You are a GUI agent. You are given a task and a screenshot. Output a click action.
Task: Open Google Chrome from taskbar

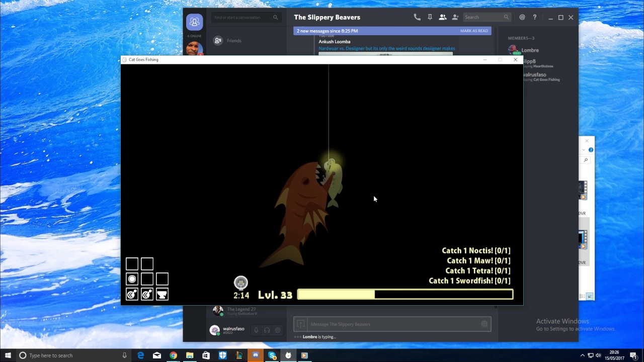click(x=173, y=355)
